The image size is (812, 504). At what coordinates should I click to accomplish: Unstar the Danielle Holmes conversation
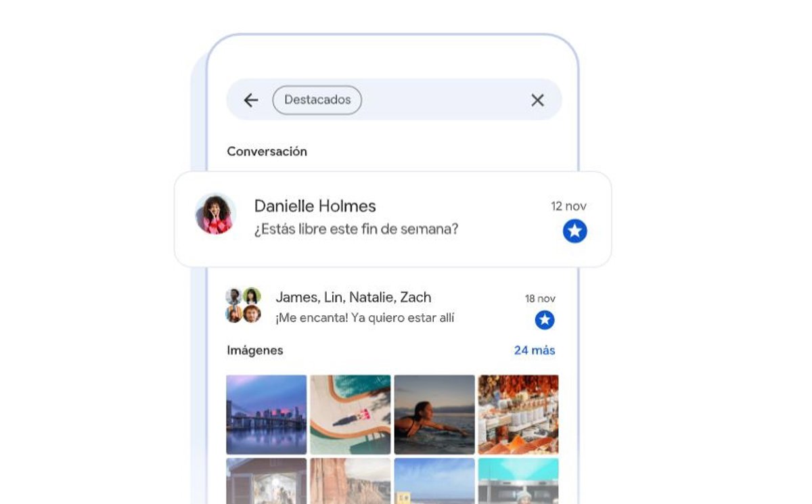[x=574, y=231]
